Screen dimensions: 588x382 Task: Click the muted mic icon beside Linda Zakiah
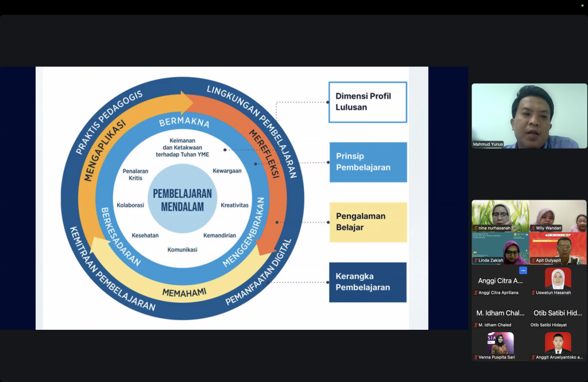(x=476, y=260)
